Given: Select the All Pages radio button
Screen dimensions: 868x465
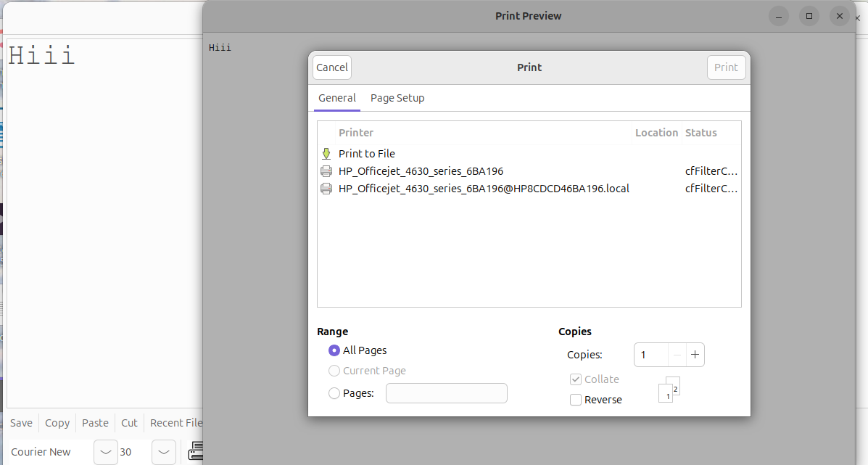Looking at the screenshot, I should 334,350.
